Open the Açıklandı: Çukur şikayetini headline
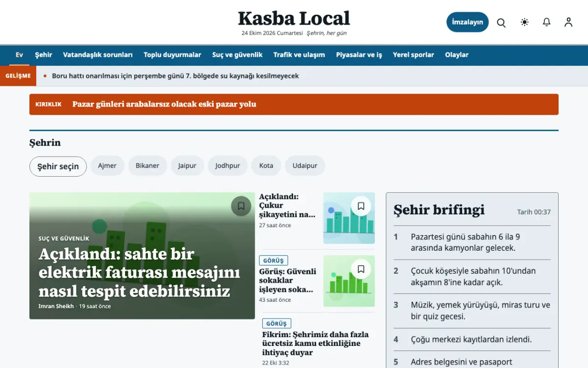The image size is (588, 368). (288, 206)
